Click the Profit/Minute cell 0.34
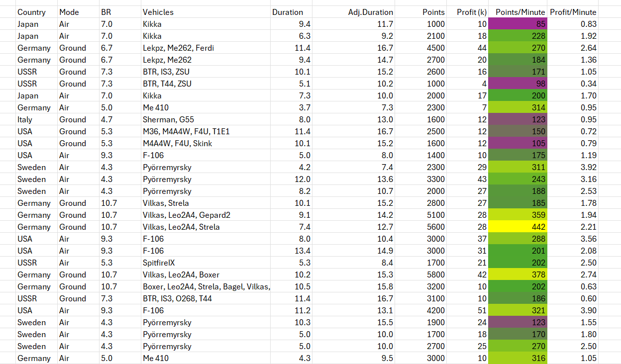The width and height of the screenshot is (621, 364). click(x=572, y=84)
